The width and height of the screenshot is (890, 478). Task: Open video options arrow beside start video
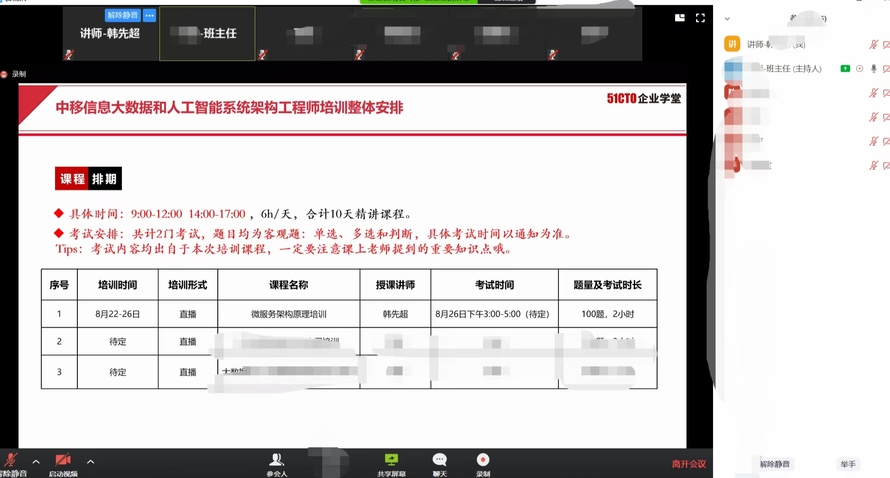90,462
